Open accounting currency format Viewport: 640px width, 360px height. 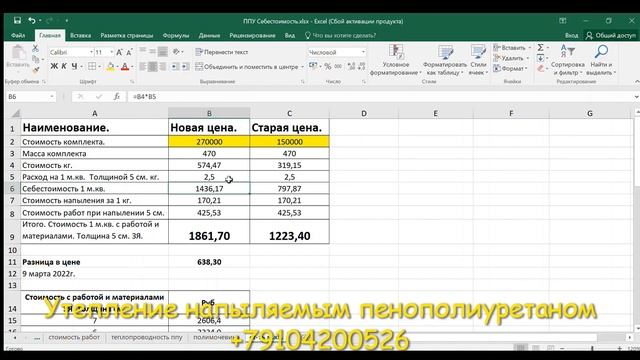(x=313, y=66)
